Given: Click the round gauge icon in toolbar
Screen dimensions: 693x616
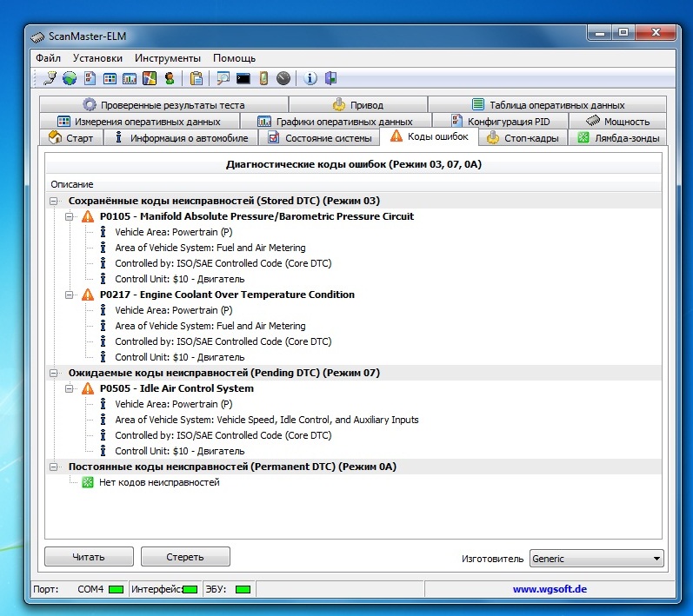Looking at the screenshot, I should point(283,78).
